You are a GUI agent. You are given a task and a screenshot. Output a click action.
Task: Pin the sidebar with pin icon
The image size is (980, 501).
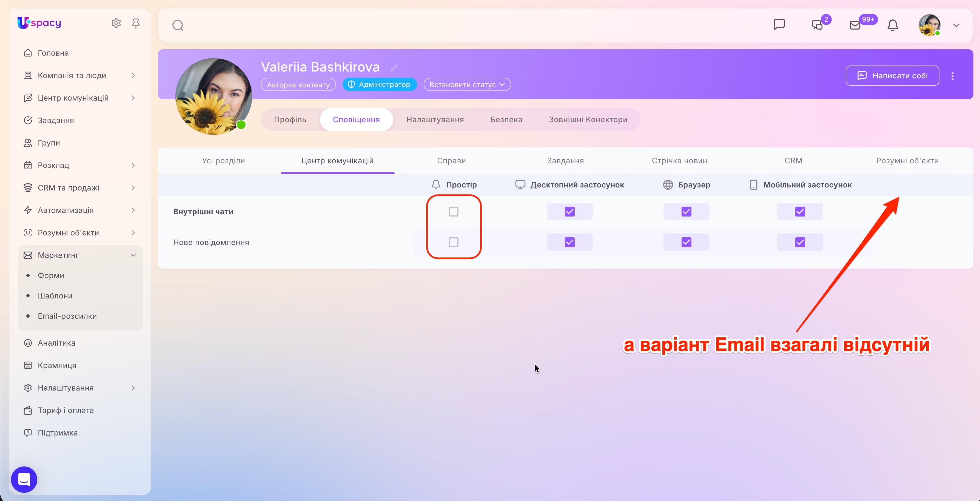tap(136, 24)
